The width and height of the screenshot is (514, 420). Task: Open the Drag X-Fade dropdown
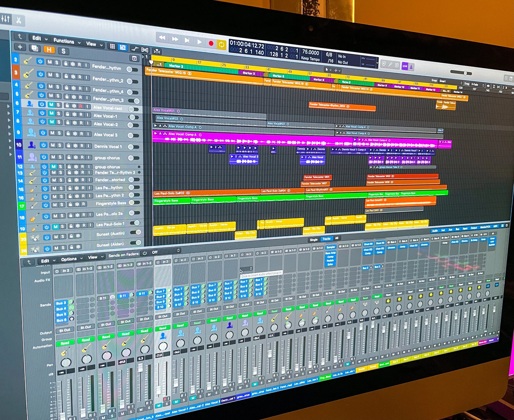click(477, 85)
